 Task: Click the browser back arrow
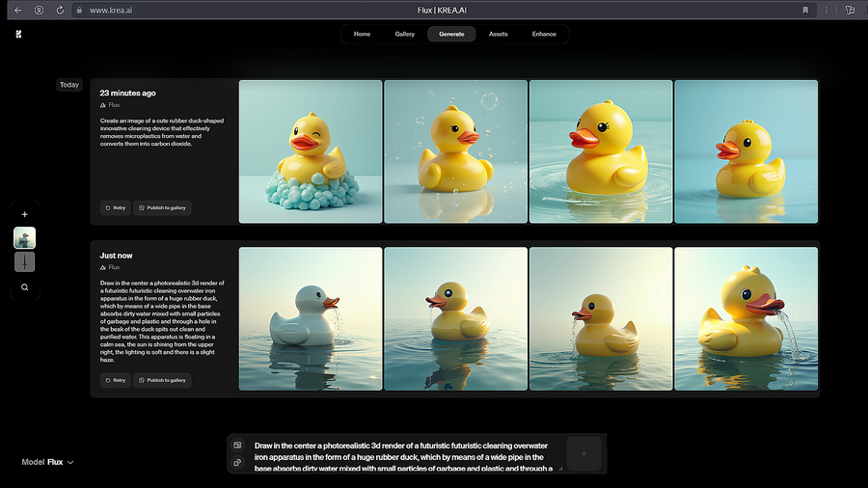click(17, 10)
